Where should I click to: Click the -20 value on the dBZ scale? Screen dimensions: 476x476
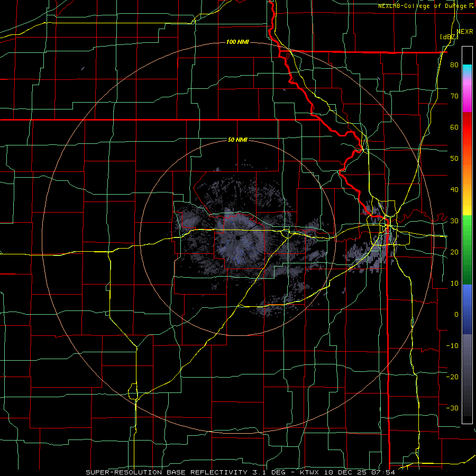(x=452, y=377)
